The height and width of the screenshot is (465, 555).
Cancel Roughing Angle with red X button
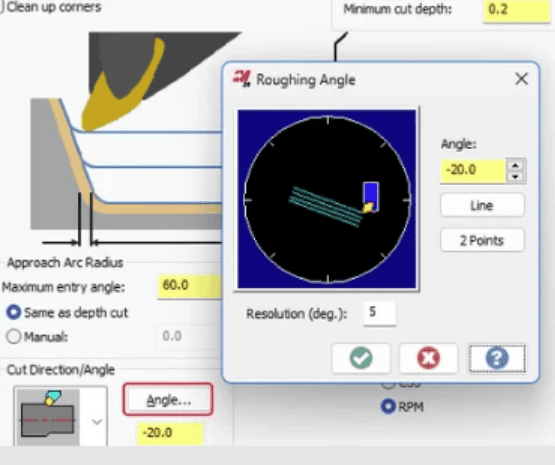pos(428,358)
